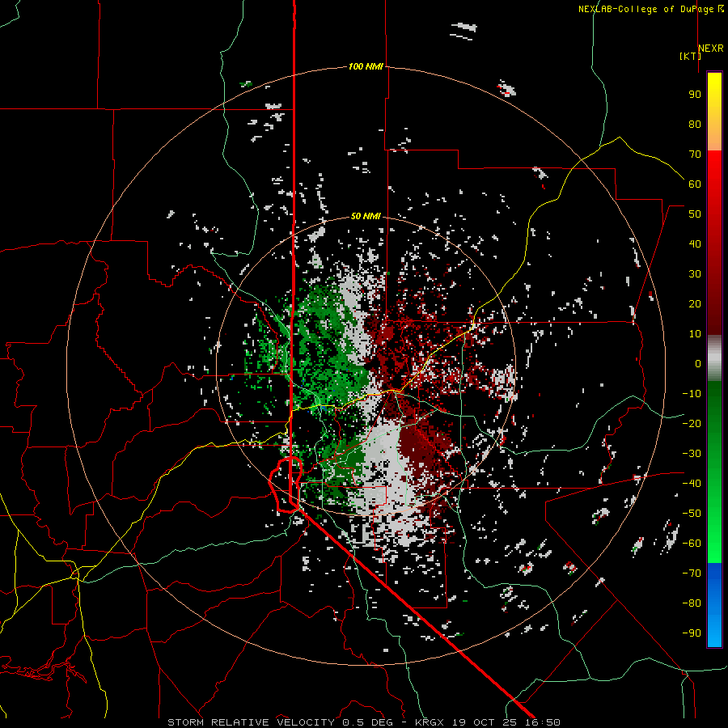This screenshot has width=728, height=728.
Task: Click the 30 value on the color scale
Action: (x=695, y=274)
